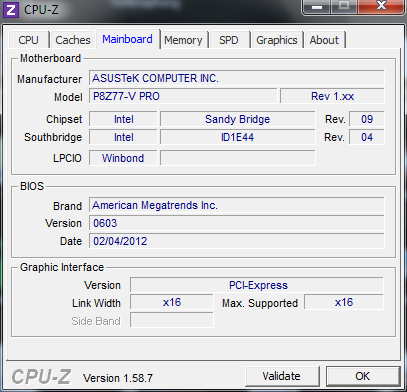Image resolution: width=407 pixels, height=392 pixels.
Task: Select the Manufacturer field ASUSTeK COMPUTER INC.
Action: coord(237,78)
